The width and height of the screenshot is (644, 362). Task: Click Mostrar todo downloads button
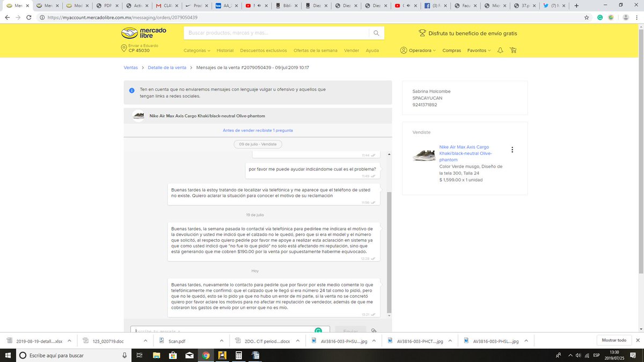[613, 341]
